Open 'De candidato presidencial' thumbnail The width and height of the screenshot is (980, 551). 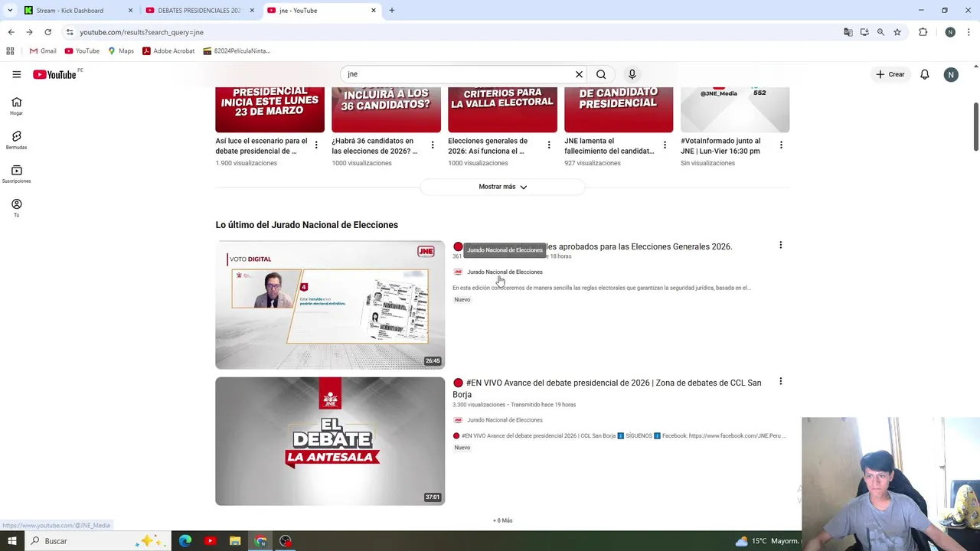pos(619,109)
